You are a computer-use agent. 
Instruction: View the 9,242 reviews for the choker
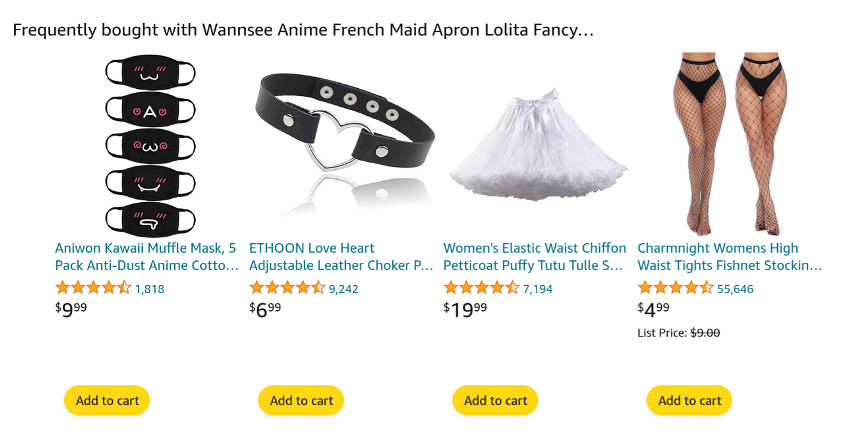343,289
